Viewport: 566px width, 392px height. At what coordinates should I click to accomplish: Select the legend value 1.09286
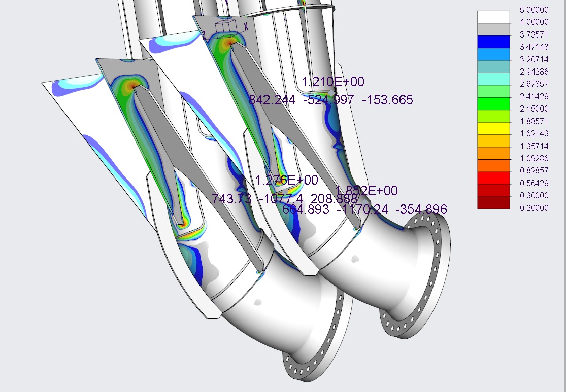pos(534,158)
